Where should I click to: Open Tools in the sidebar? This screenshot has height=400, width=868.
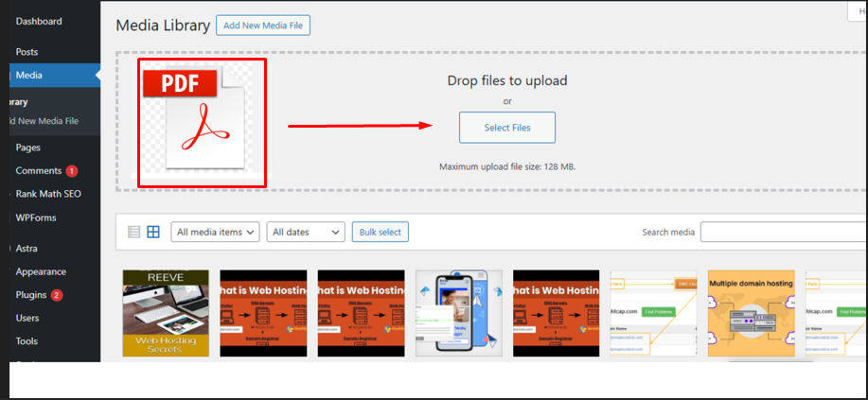point(27,341)
